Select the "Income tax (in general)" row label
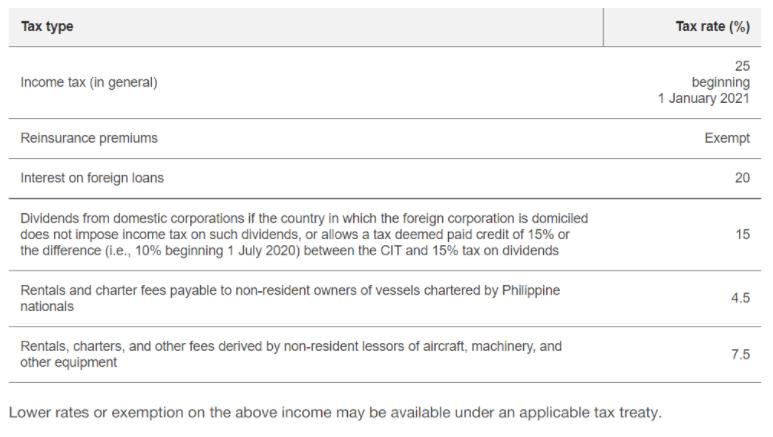This screenshot has height=437, width=773. pyautogui.click(x=88, y=83)
